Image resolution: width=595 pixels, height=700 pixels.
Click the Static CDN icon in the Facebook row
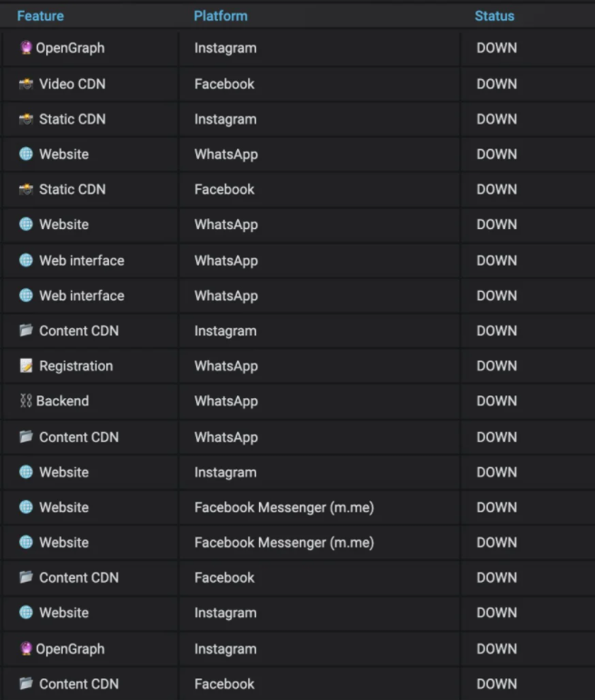tap(25, 189)
